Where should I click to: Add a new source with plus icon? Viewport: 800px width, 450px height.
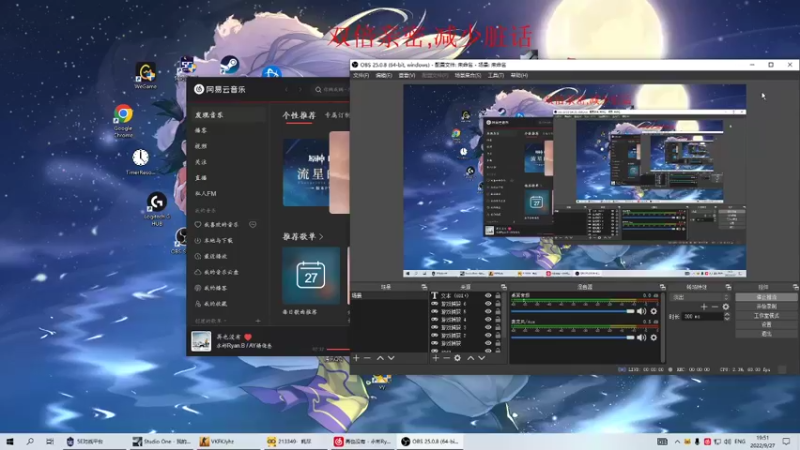point(435,358)
